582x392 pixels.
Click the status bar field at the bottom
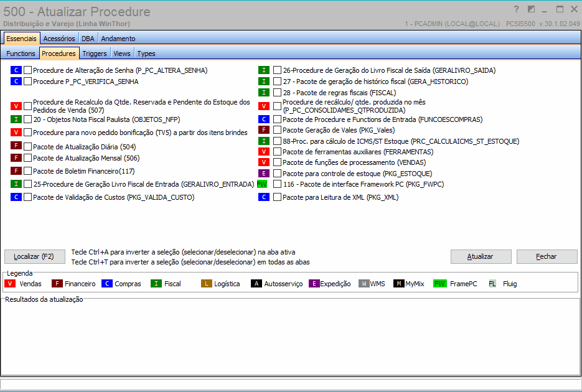coord(291,384)
